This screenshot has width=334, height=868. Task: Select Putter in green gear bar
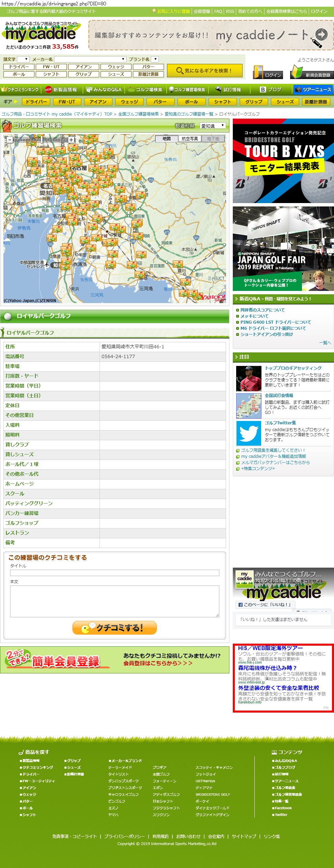click(x=160, y=102)
